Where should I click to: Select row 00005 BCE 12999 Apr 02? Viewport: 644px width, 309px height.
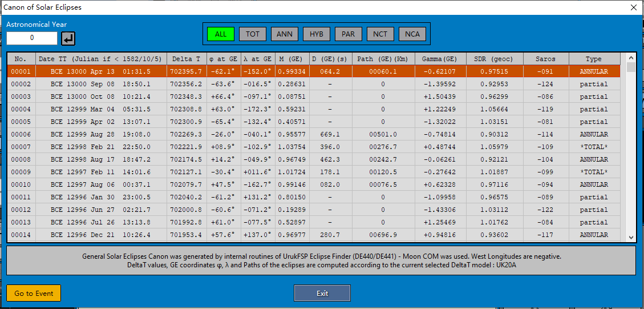(314, 122)
